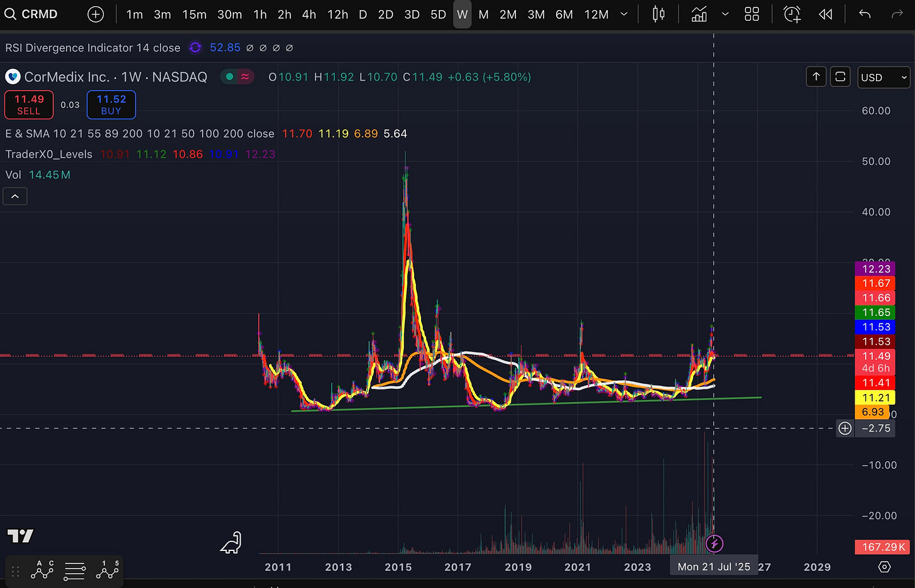
Task: Select the 1-5 Elliott wave drawing tool
Action: (x=107, y=570)
